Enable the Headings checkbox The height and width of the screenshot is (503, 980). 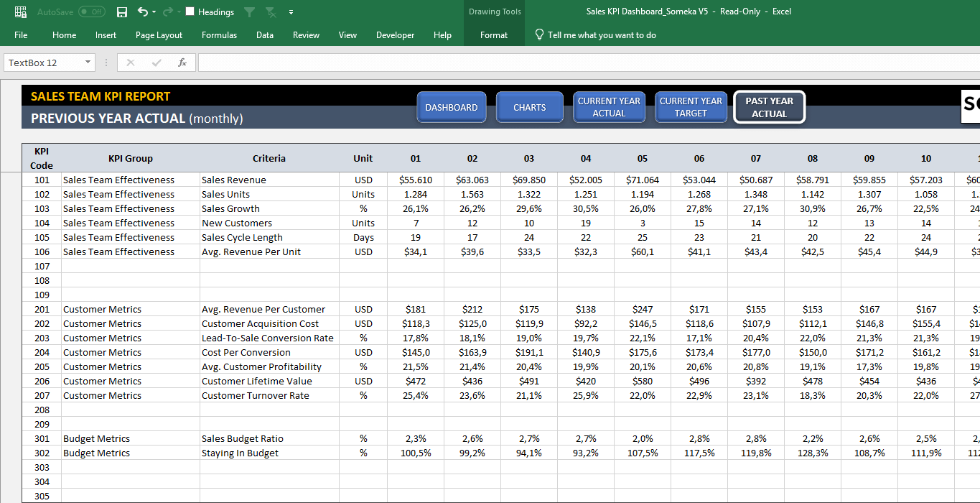coord(190,12)
